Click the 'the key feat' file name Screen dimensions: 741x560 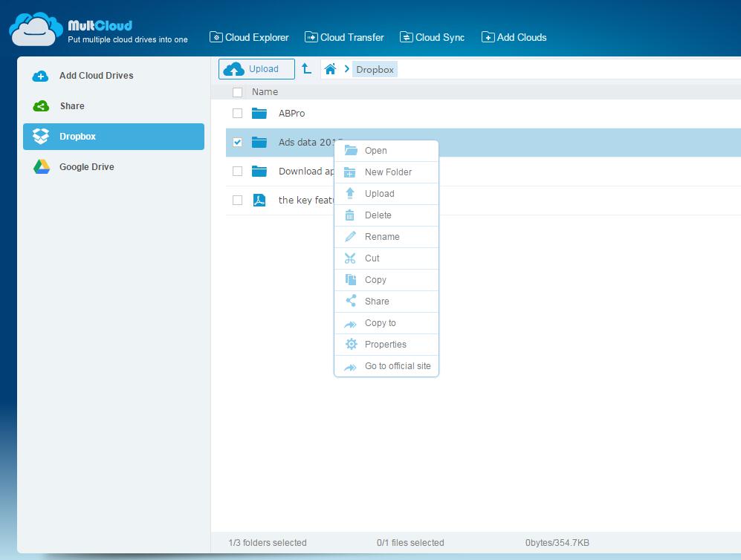coord(306,201)
